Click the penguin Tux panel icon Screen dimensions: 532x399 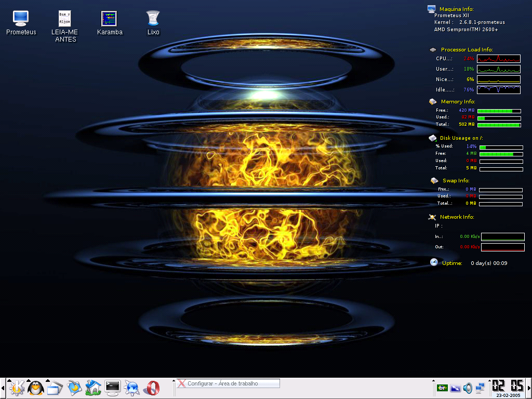tap(36, 388)
